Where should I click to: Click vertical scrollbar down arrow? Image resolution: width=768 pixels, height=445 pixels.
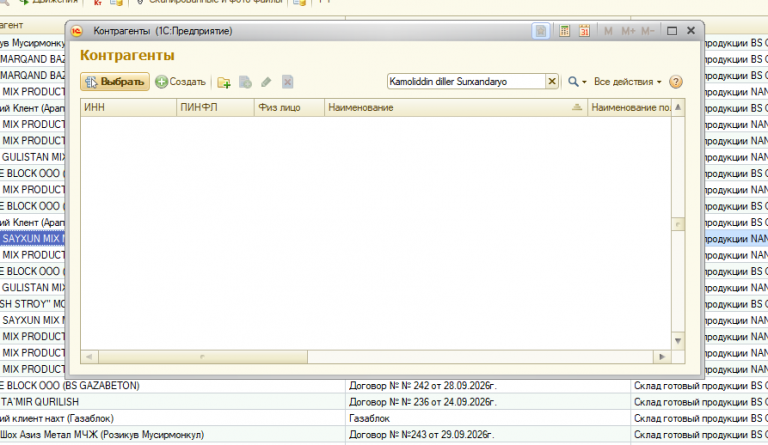point(678,341)
